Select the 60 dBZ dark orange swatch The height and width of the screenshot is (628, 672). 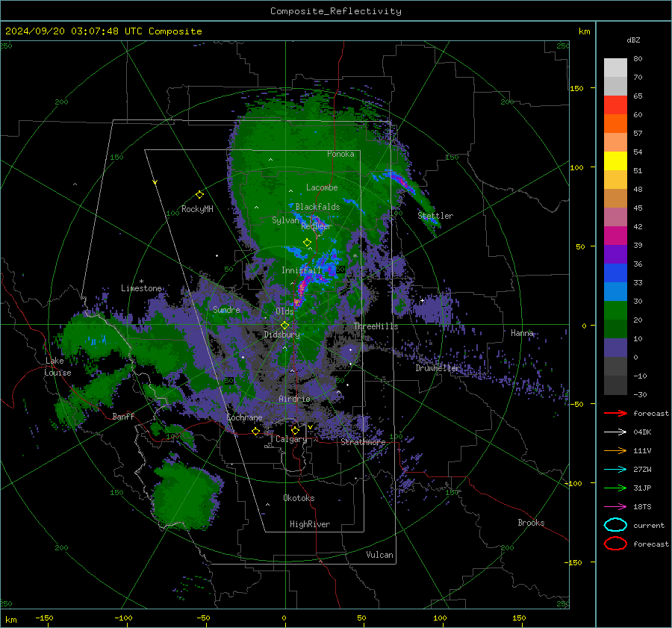coord(615,123)
